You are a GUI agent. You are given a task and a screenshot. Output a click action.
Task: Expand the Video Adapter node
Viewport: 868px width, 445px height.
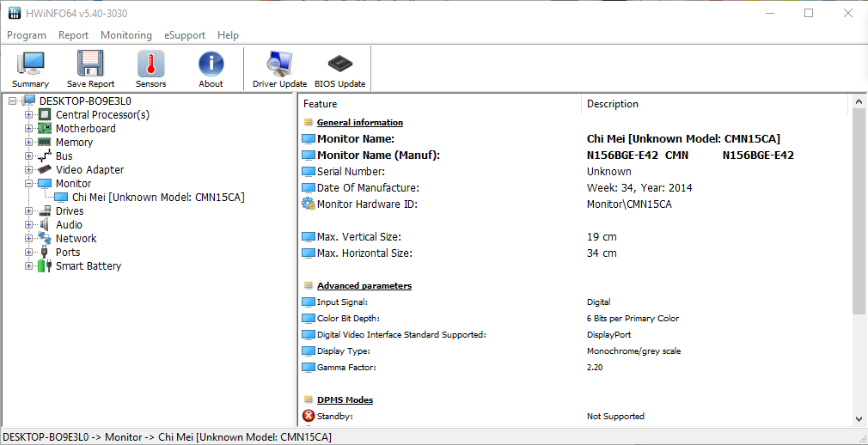[29, 170]
